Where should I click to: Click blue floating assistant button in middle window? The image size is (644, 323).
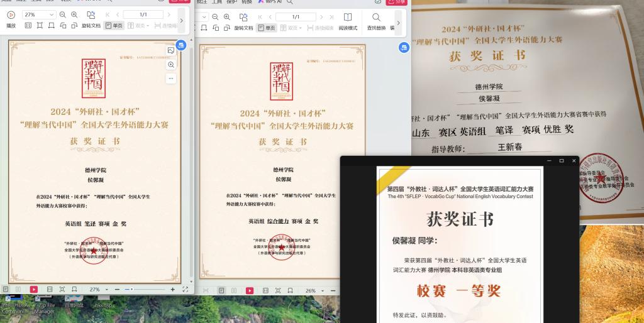[404, 48]
